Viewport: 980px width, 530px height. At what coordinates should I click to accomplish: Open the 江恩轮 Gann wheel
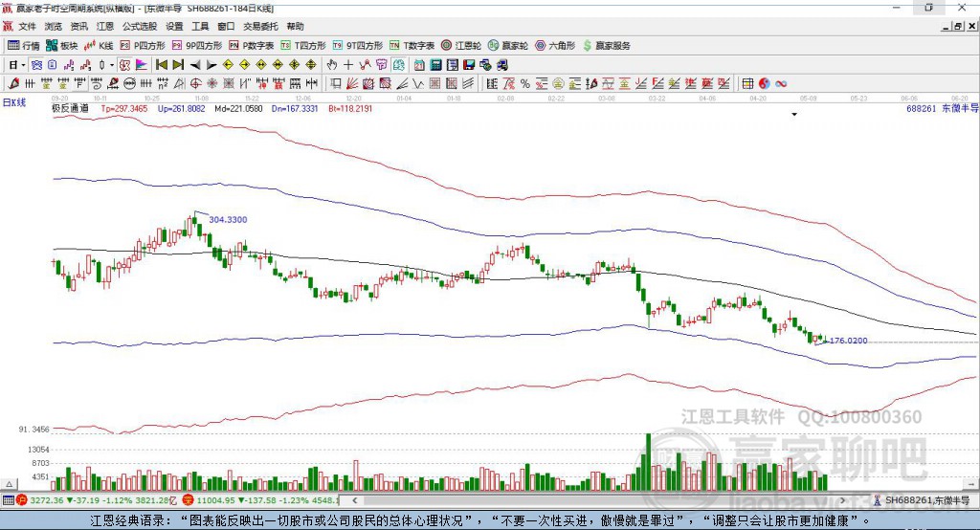461,46
